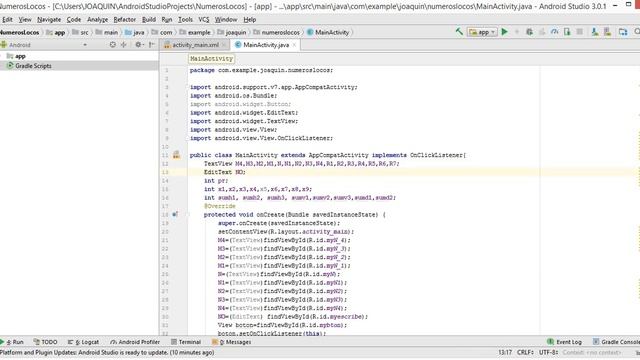Open the VCS menu
Viewport: 640px width, 360px height.
point(204,20)
